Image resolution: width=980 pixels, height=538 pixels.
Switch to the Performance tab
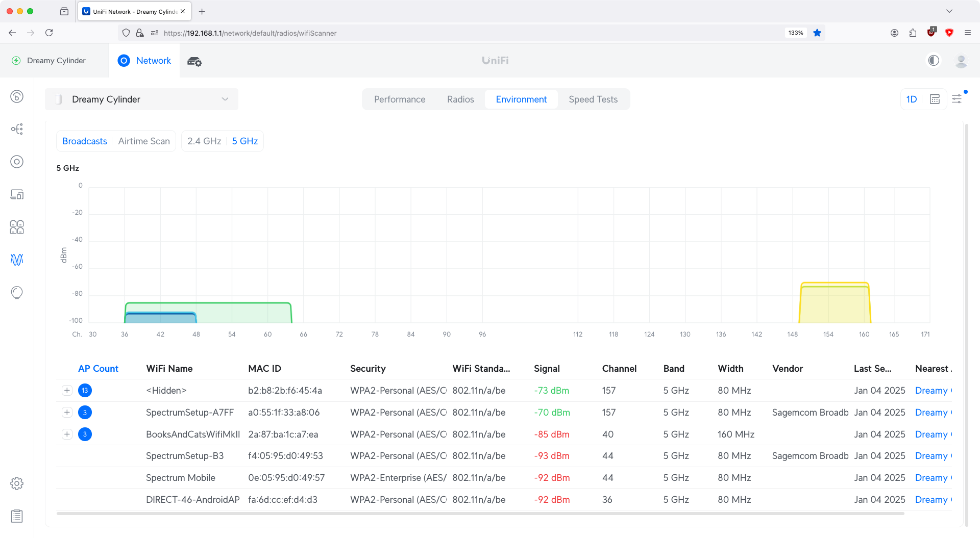click(400, 99)
